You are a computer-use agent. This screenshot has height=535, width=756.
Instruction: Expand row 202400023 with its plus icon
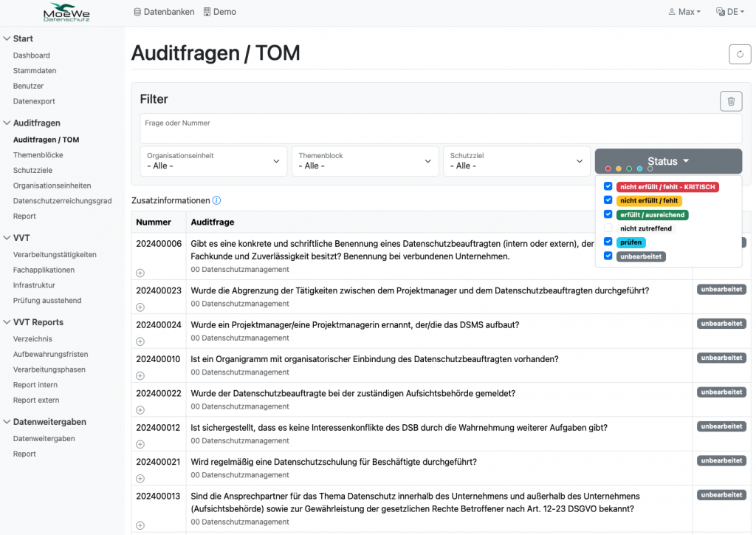point(140,307)
